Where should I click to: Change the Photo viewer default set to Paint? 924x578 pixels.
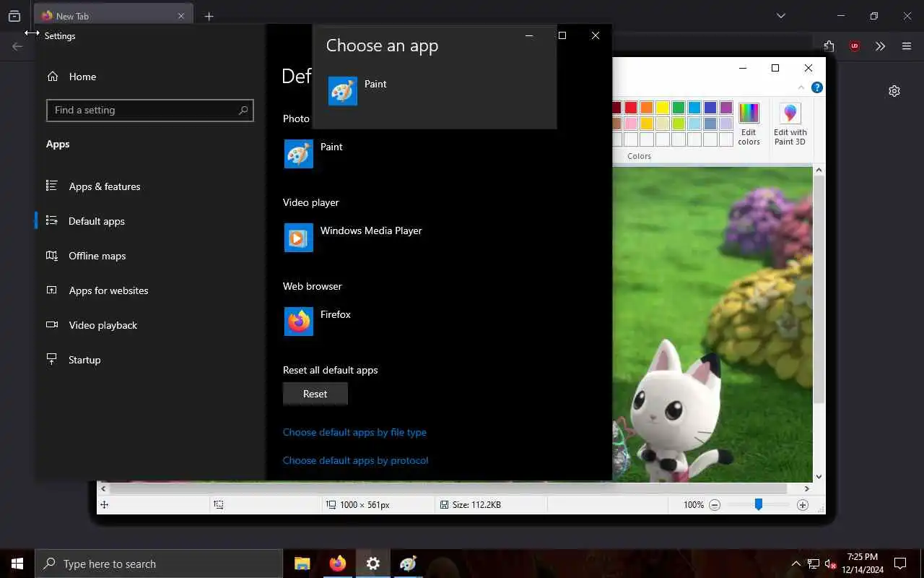tap(313, 154)
